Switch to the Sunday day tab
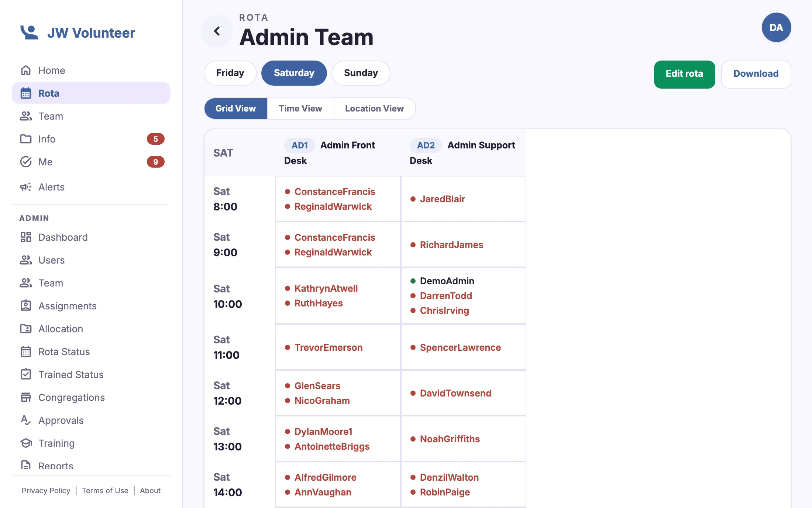This screenshot has width=812, height=508. point(361,73)
